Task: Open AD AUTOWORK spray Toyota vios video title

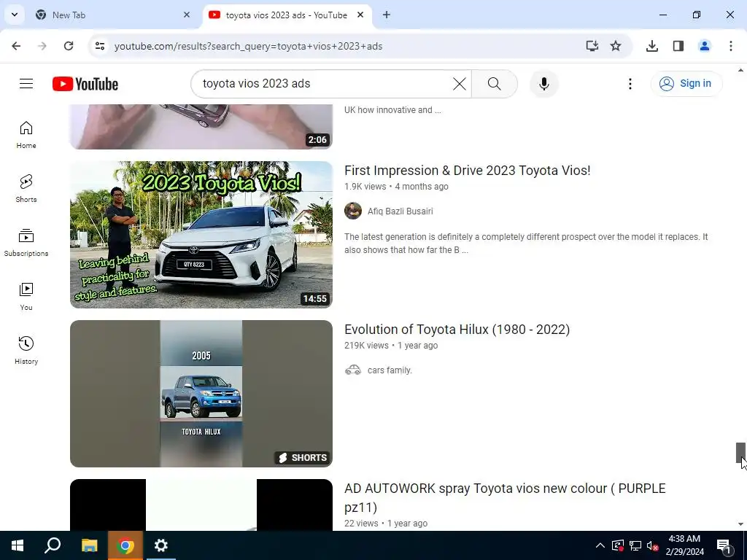Action: (x=505, y=497)
